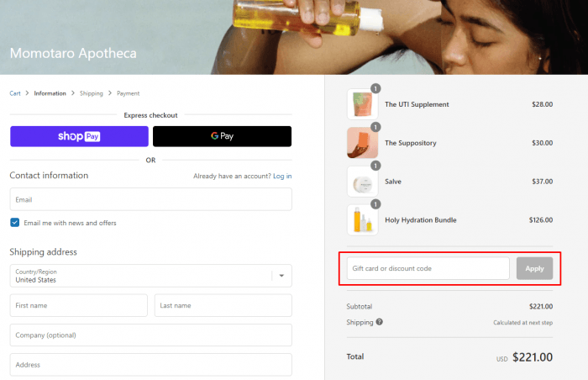Image resolution: width=588 pixels, height=380 pixels.
Task: Check out with Google Pay
Action: (x=222, y=136)
